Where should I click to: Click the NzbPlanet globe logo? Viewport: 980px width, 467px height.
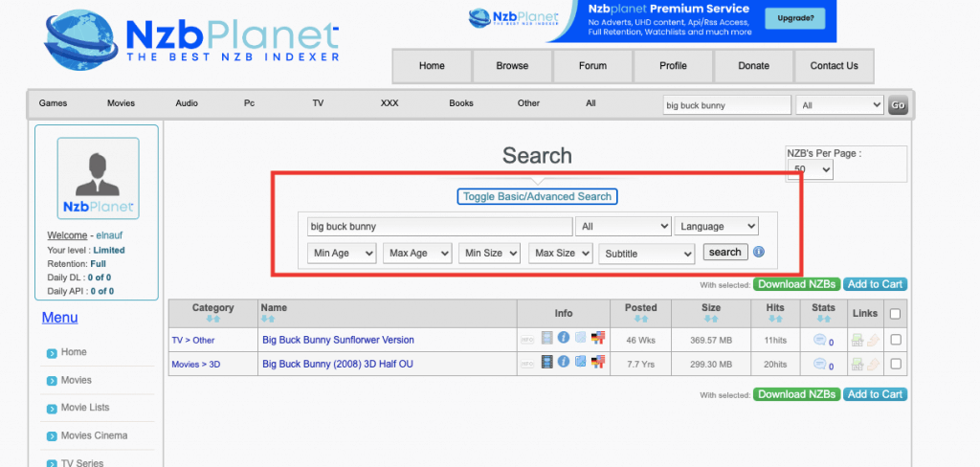pos(82,39)
